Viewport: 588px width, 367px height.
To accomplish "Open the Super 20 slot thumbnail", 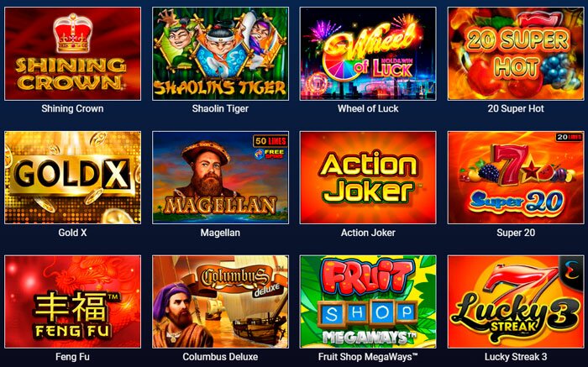I will click(516, 178).
